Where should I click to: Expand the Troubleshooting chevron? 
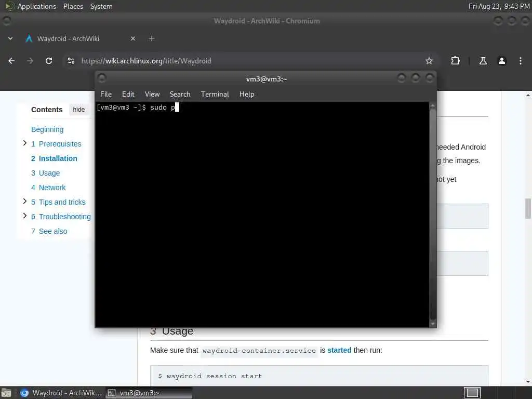pos(25,216)
